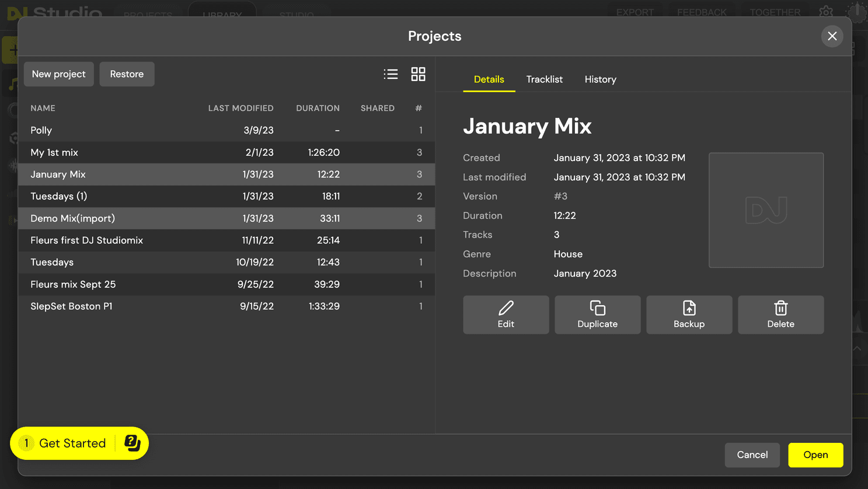Select the My 1st mix project

(x=226, y=152)
